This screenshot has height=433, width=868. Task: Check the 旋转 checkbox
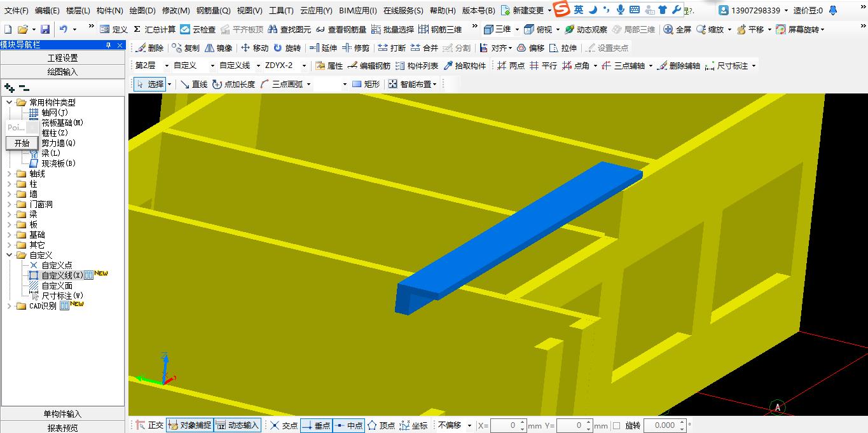(x=616, y=425)
